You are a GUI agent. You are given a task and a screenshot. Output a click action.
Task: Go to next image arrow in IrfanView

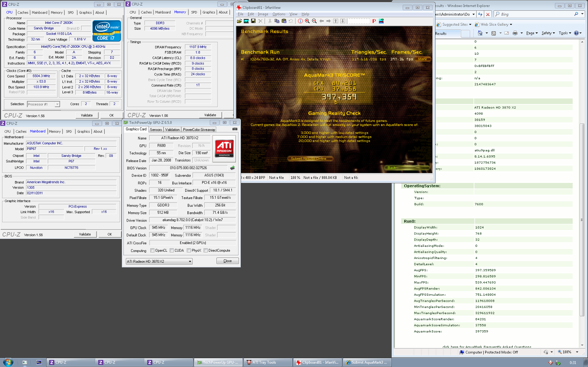pos(329,21)
